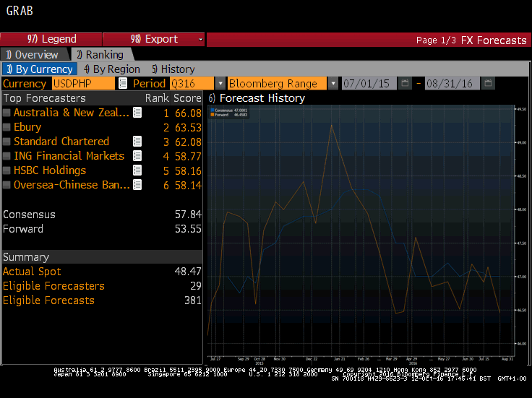Click the orange Forward legend swatch in chart

[x=213, y=115]
